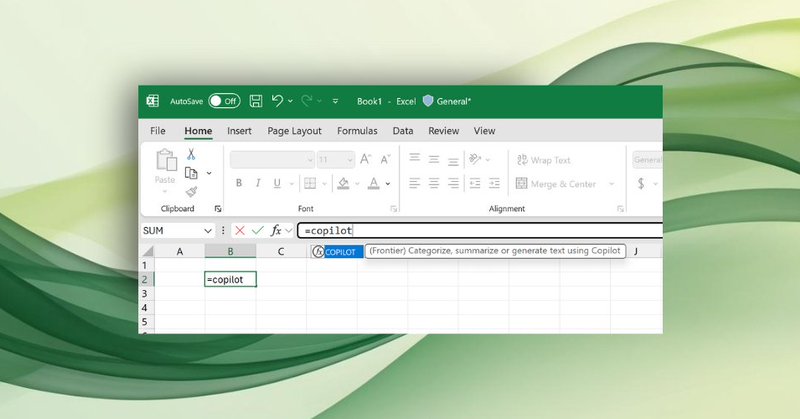Confirm formula entry with green checkmark
Viewport: 800px width, 419px height.
[258, 231]
